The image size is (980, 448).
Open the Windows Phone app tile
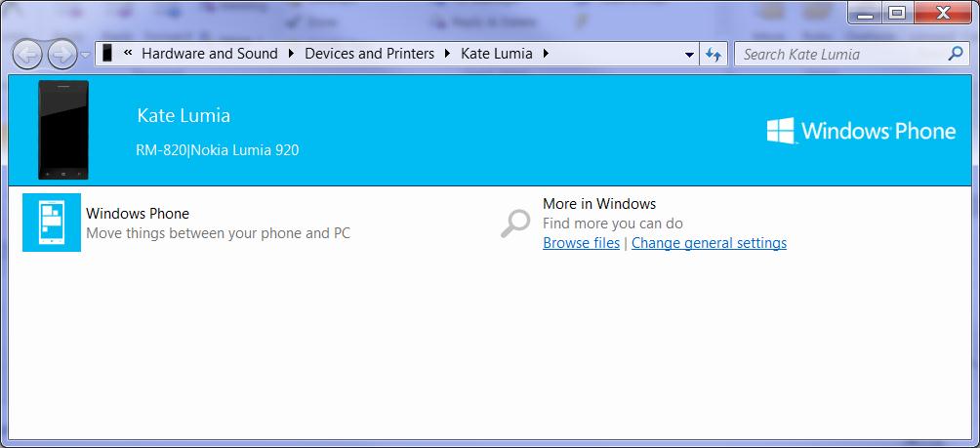pyautogui.click(x=52, y=223)
